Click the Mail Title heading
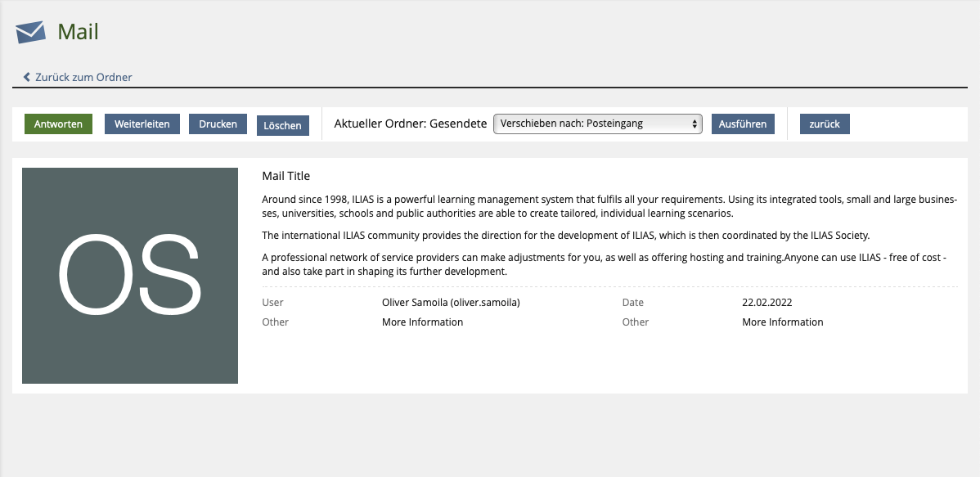This screenshot has width=980, height=477. point(285,176)
